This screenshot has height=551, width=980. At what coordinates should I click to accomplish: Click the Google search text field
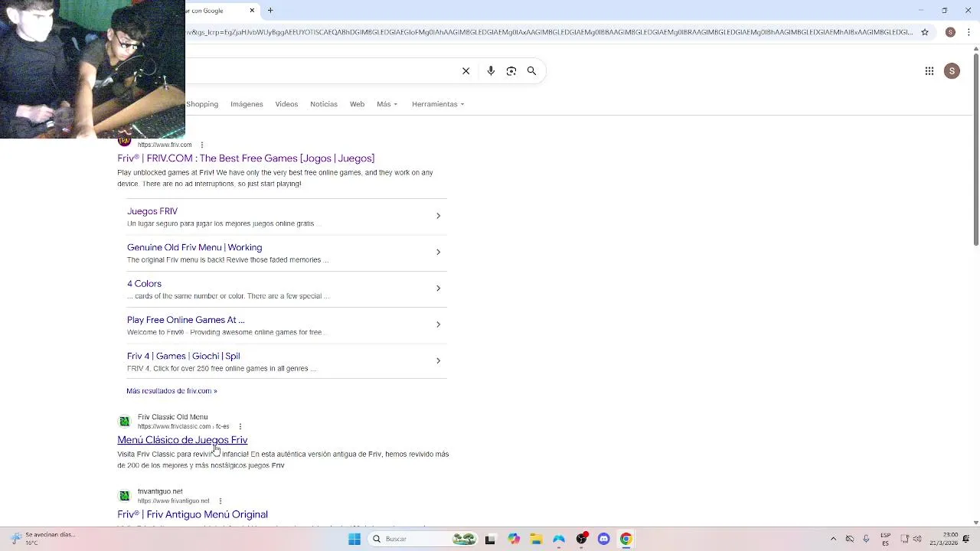[322, 71]
